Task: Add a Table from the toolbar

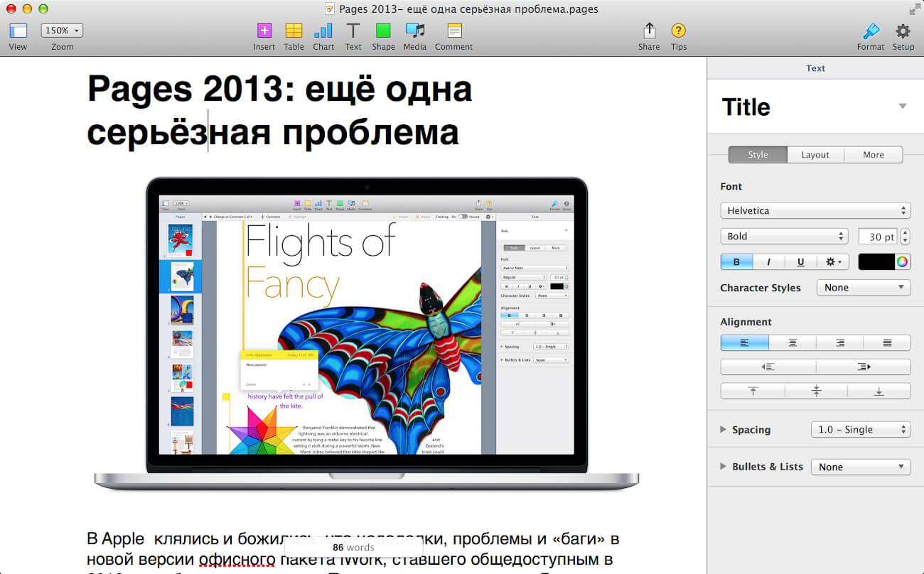Action: pyautogui.click(x=294, y=31)
